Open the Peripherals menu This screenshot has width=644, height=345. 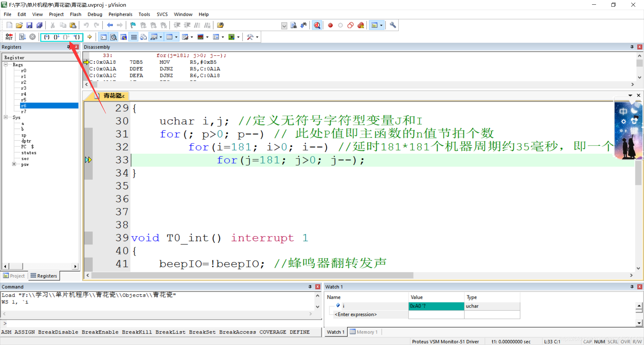[x=120, y=14]
